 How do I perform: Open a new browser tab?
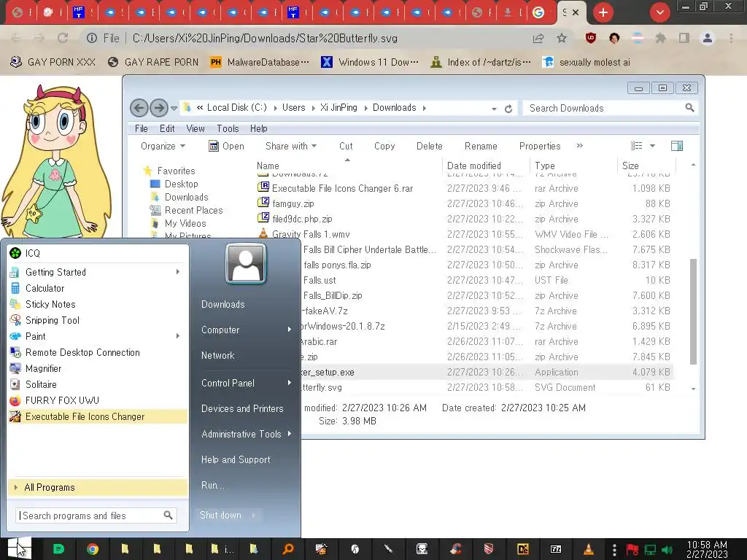603,12
